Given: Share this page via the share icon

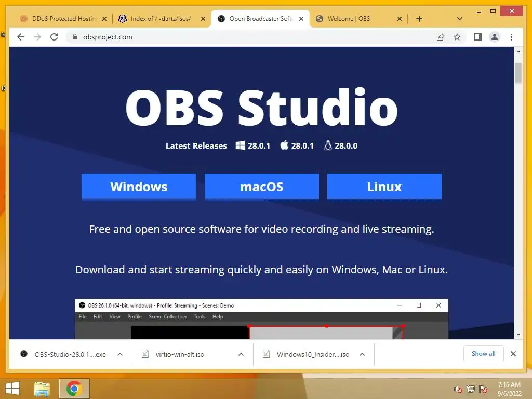Looking at the screenshot, I should (x=441, y=37).
